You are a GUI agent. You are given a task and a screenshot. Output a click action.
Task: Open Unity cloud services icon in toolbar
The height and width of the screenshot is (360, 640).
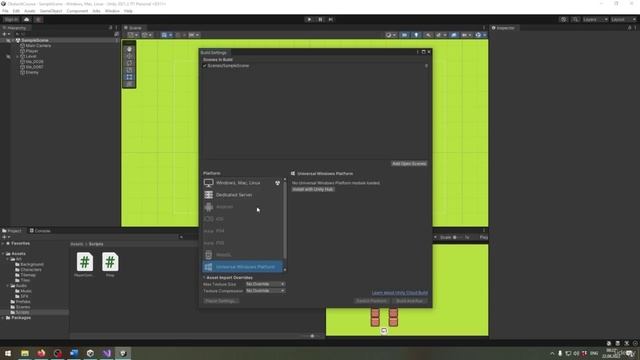coord(27,19)
